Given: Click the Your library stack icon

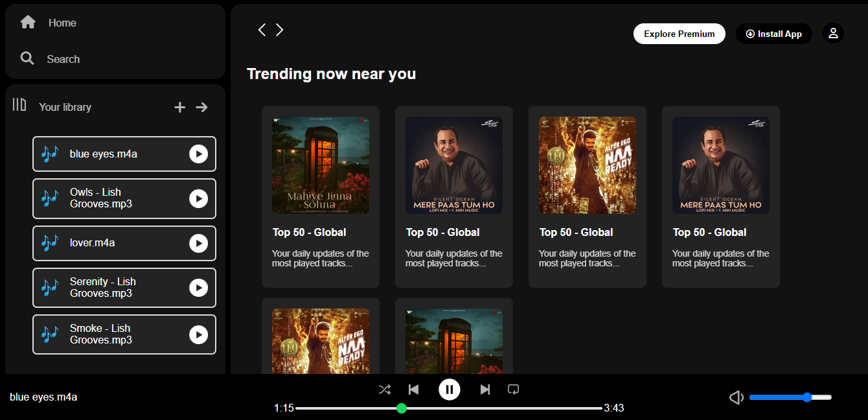Looking at the screenshot, I should [x=19, y=104].
